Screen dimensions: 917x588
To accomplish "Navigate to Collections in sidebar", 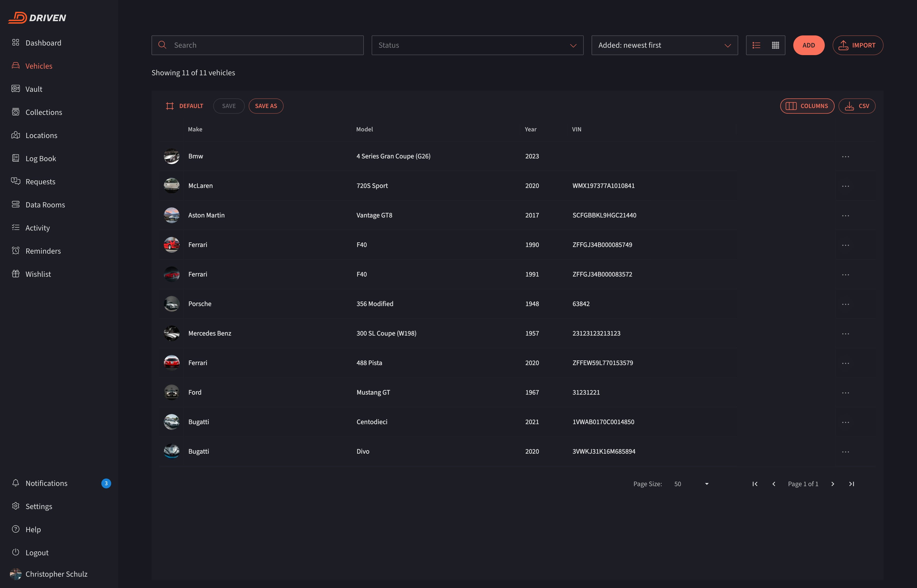I will (44, 112).
